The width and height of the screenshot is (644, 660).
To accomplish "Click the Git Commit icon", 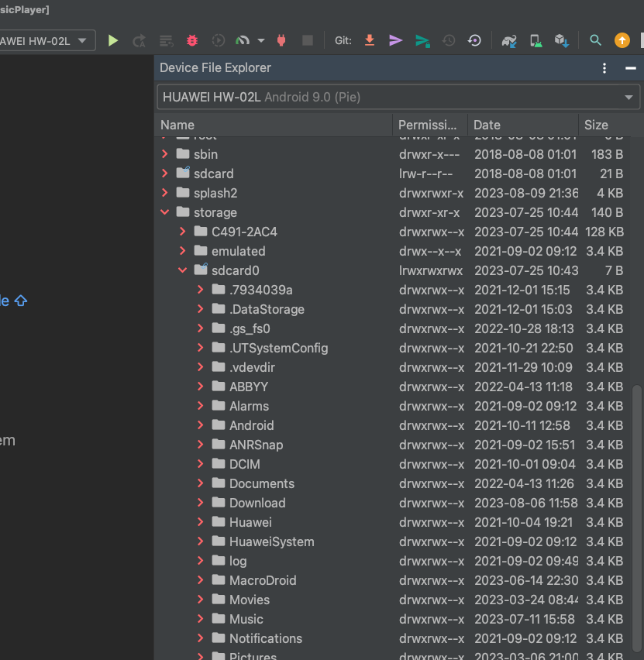I will click(x=396, y=40).
